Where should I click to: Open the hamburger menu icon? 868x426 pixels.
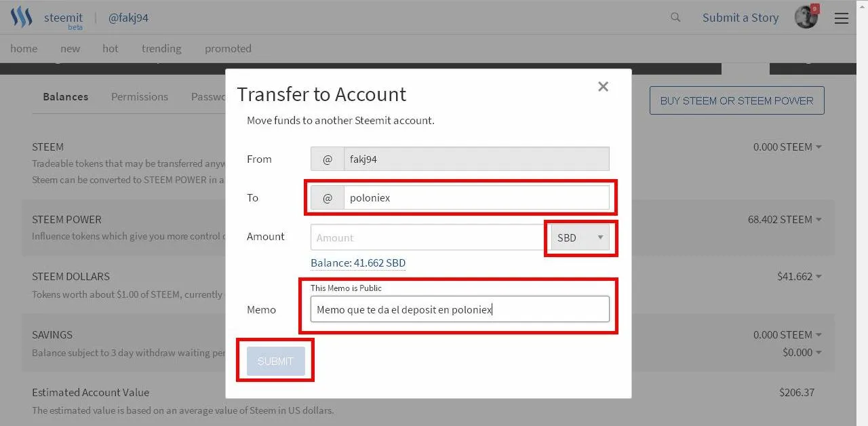coord(842,18)
